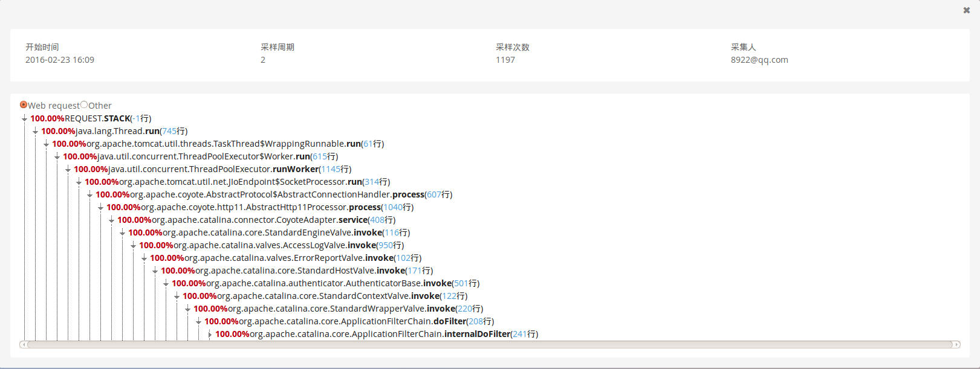Collapse the AbstractHttp11Processor.process node
This screenshot has width=980, height=369.
pyautogui.click(x=100, y=208)
